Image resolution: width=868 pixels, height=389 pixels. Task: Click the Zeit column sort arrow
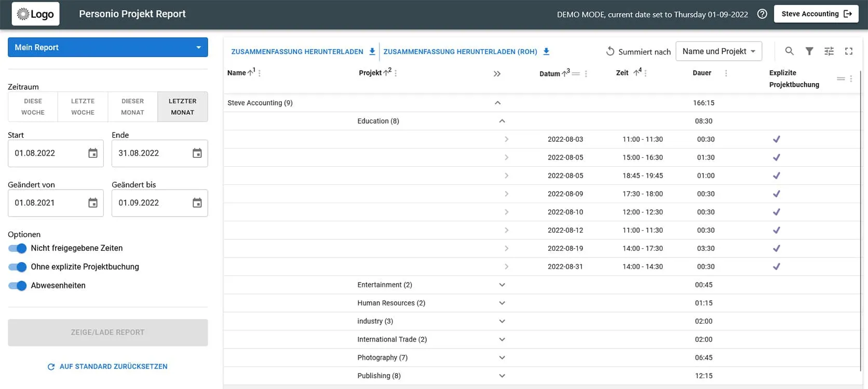pyautogui.click(x=636, y=73)
